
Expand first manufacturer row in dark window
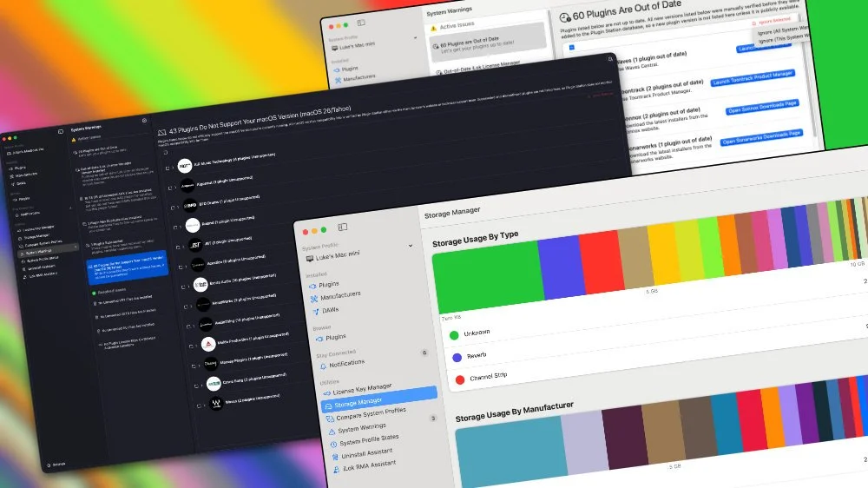pos(171,168)
